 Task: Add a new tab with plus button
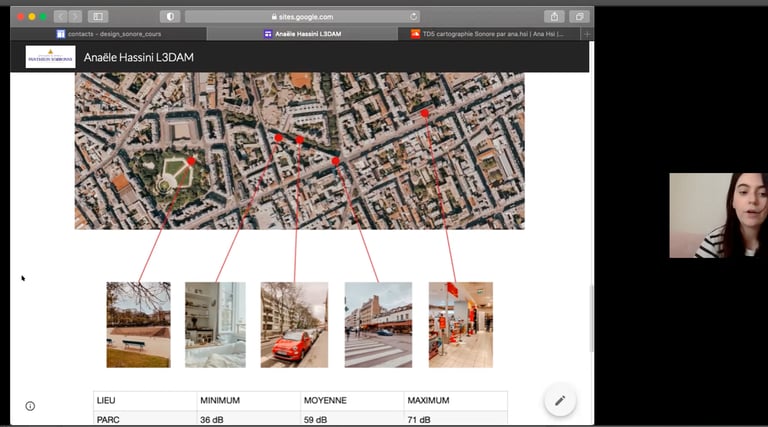click(587, 34)
